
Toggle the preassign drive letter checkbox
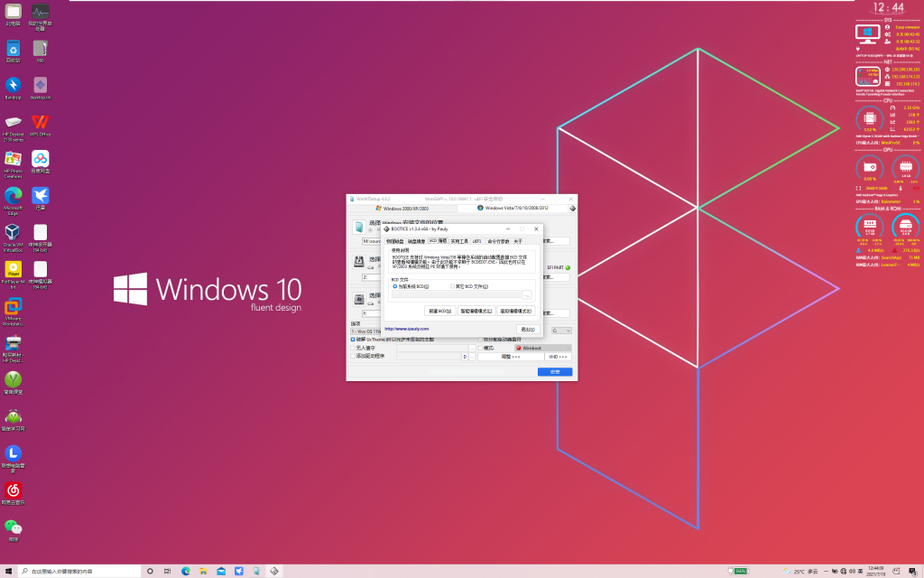[x=480, y=340]
